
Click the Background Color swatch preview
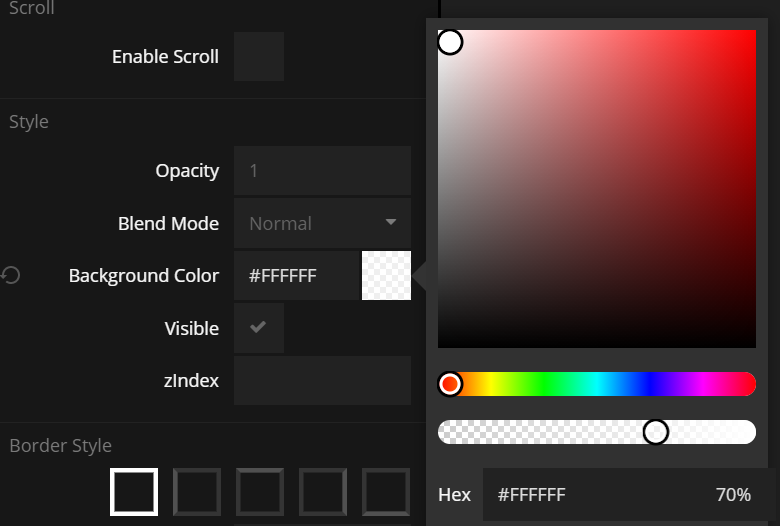click(386, 276)
